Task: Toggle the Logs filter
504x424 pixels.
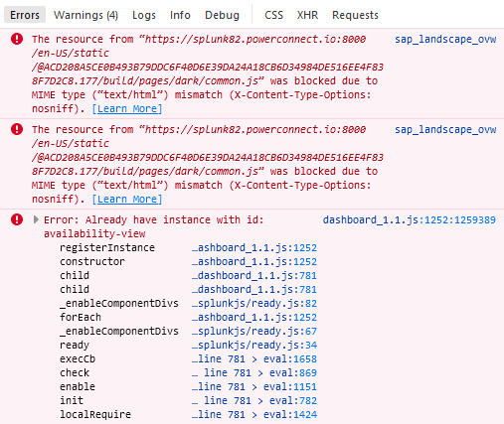Action: coord(144,15)
